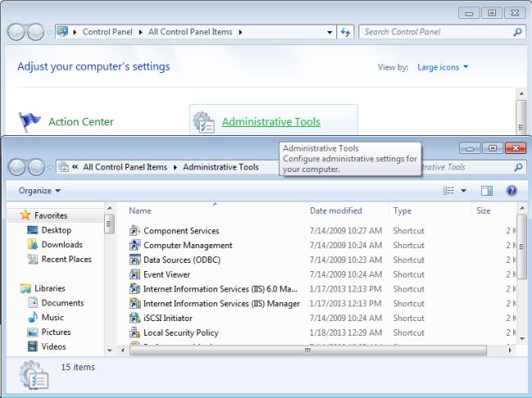Viewport: 532px width, 398px height.
Task: Open the Control Panel address bar history dropdown
Action: click(330, 32)
